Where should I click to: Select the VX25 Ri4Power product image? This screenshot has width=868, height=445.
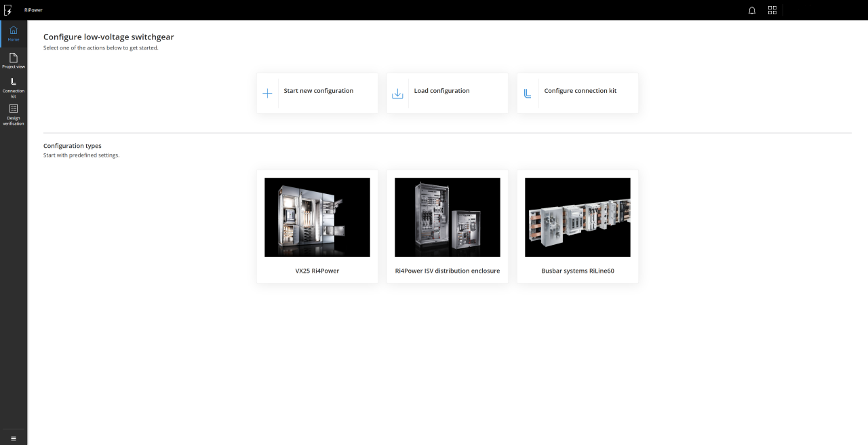[x=317, y=217]
